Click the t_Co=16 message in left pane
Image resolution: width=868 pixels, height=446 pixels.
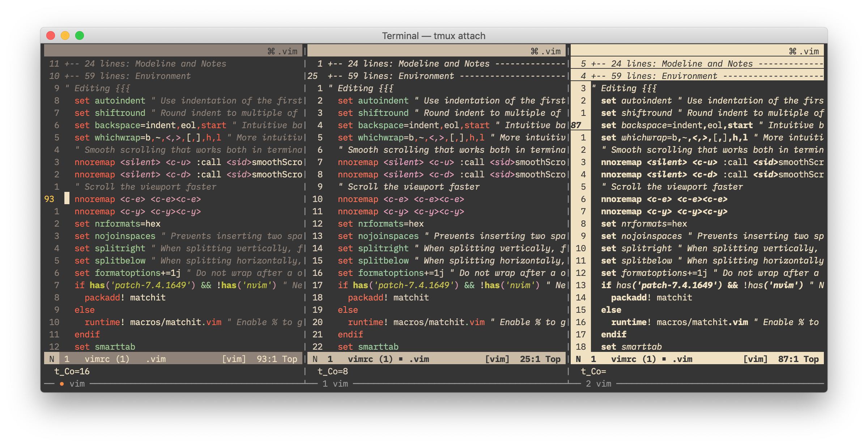(72, 371)
